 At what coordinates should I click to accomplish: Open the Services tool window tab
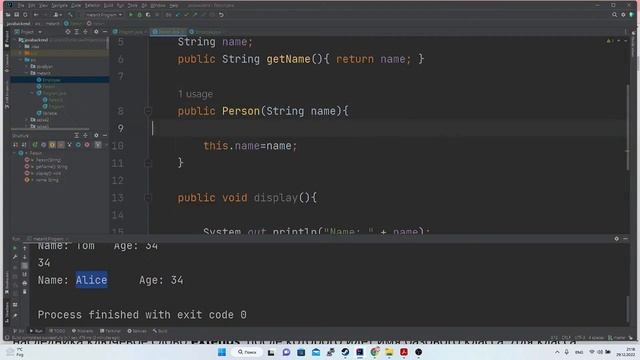pos(137,331)
